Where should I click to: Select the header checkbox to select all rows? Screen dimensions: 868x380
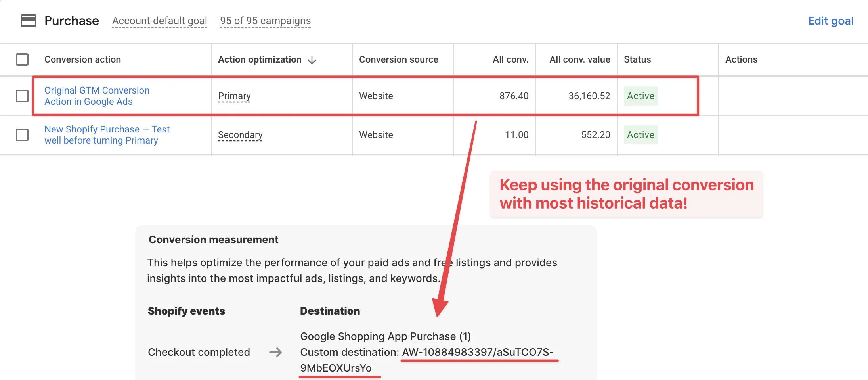click(22, 59)
